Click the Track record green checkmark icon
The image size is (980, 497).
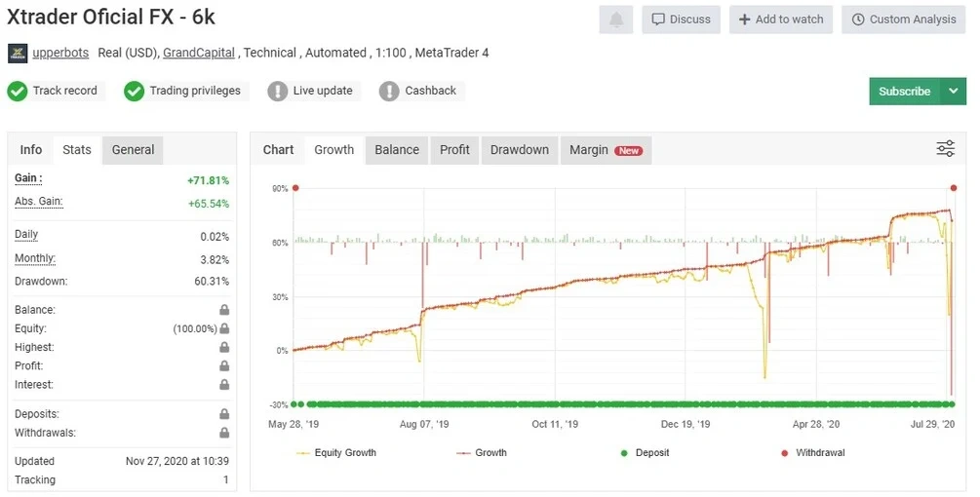click(x=17, y=91)
